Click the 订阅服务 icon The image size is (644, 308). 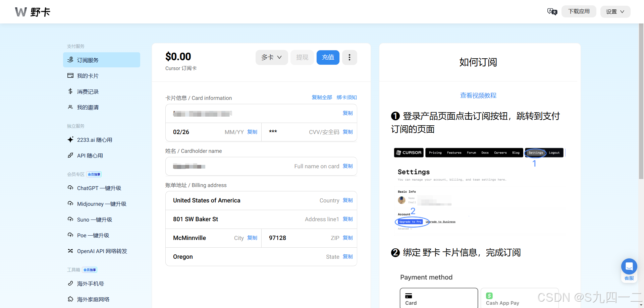pyautogui.click(x=70, y=60)
